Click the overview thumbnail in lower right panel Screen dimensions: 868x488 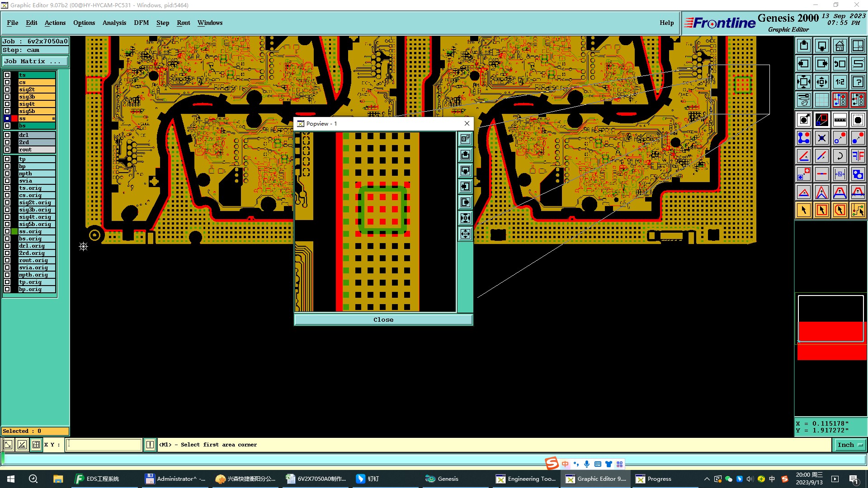[x=831, y=328]
